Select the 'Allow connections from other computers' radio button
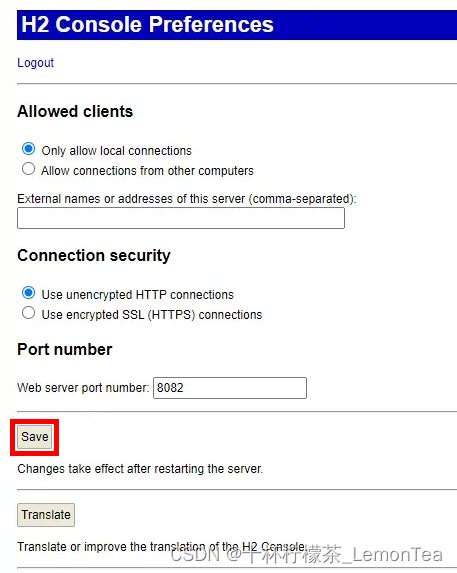Viewport: 457px width, 573px height. point(28,169)
